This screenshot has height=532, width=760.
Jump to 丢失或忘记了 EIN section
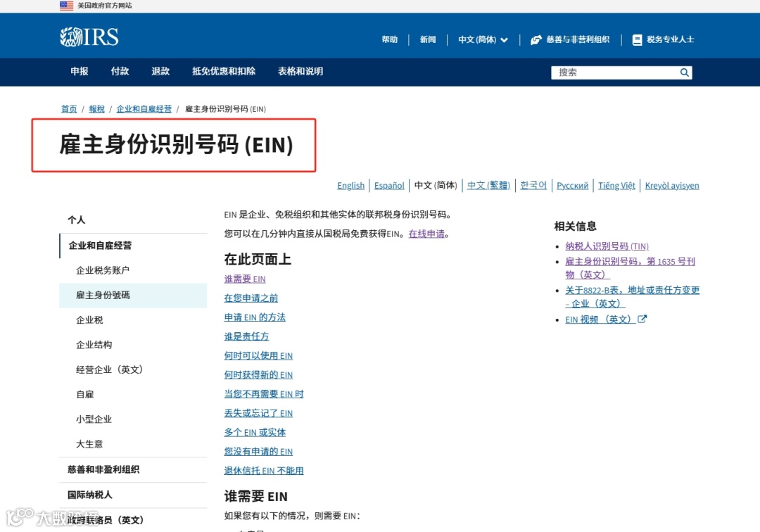(258, 413)
